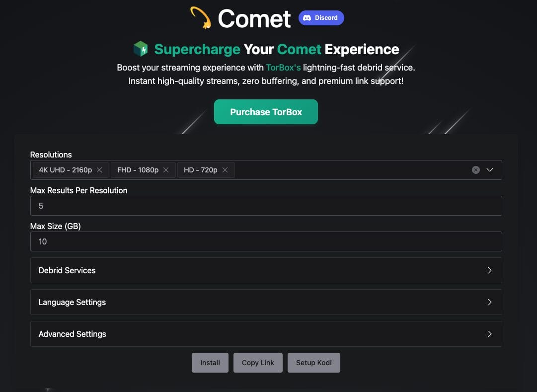Click the Copy Link button

pyautogui.click(x=258, y=363)
